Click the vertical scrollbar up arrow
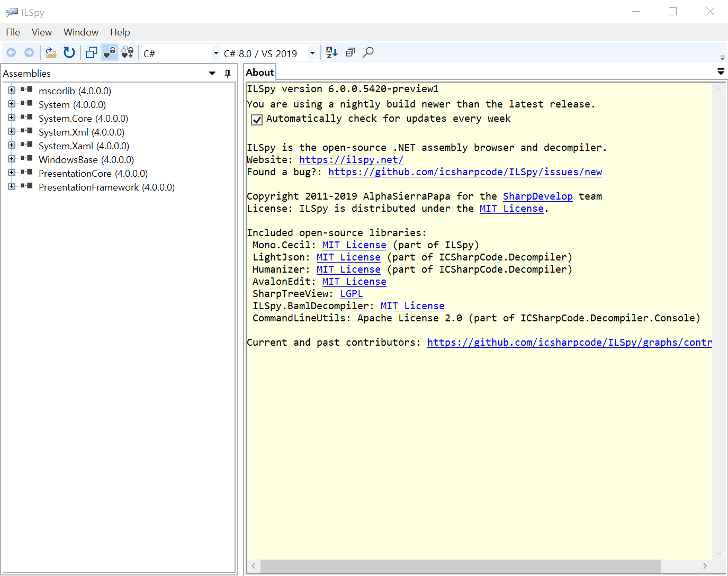This screenshot has width=728, height=576. coord(718,90)
